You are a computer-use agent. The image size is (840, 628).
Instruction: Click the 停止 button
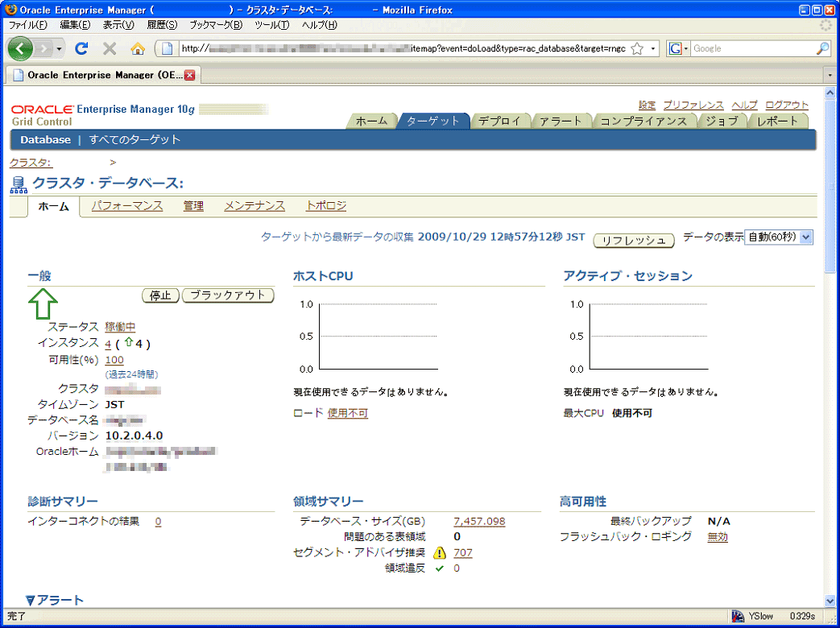pos(160,295)
